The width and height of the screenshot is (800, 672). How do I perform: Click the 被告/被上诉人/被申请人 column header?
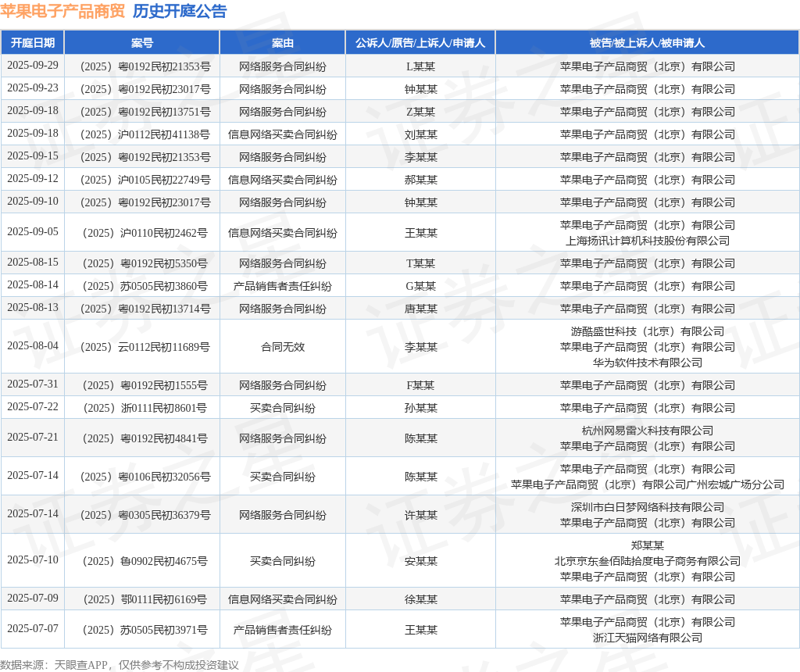[x=647, y=43]
